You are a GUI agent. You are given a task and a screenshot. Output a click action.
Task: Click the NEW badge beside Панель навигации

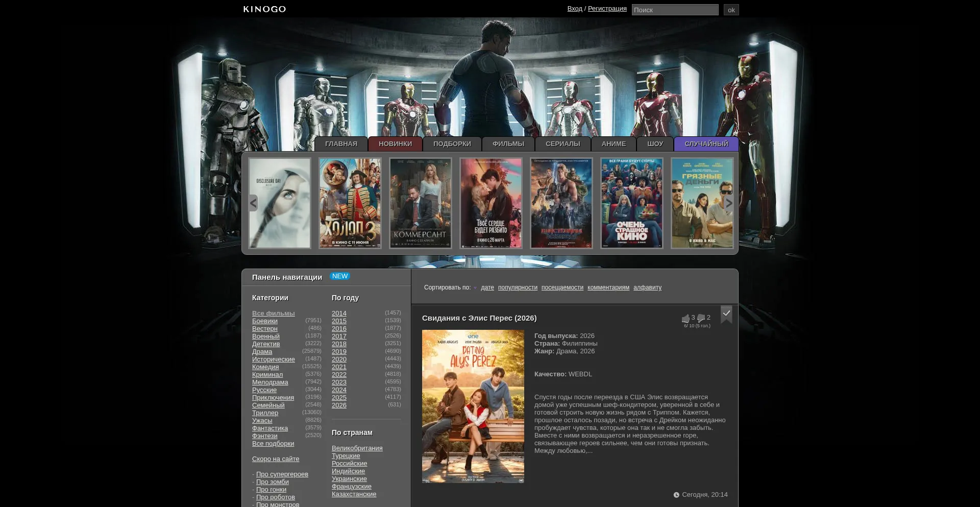340,276
